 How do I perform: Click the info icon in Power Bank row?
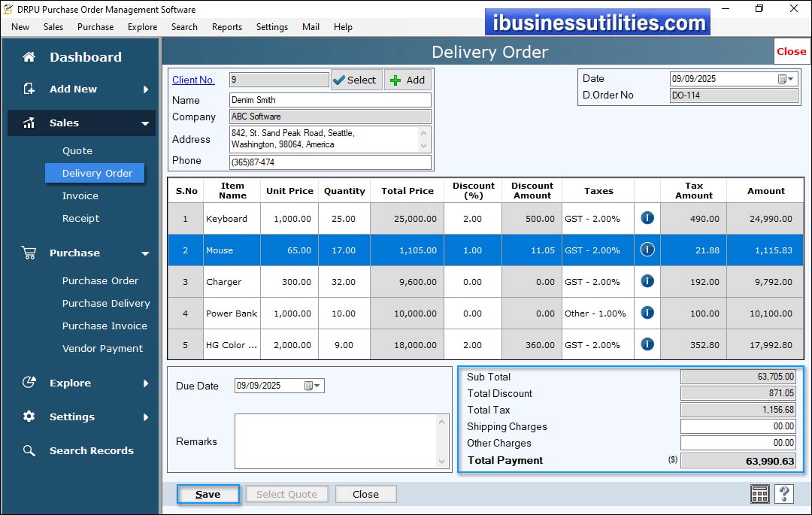(x=647, y=313)
